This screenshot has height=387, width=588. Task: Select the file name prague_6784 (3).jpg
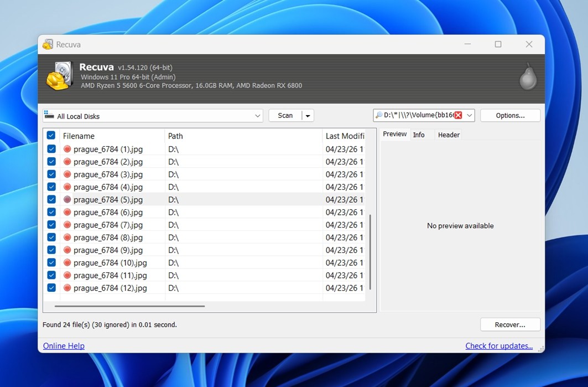coord(108,174)
